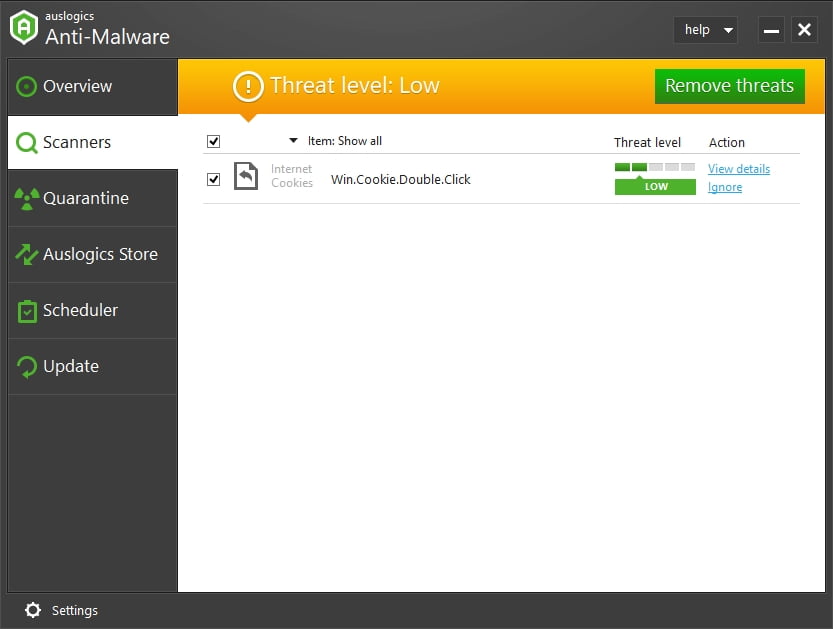Click the threat level warning exclamation icon

click(248, 87)
